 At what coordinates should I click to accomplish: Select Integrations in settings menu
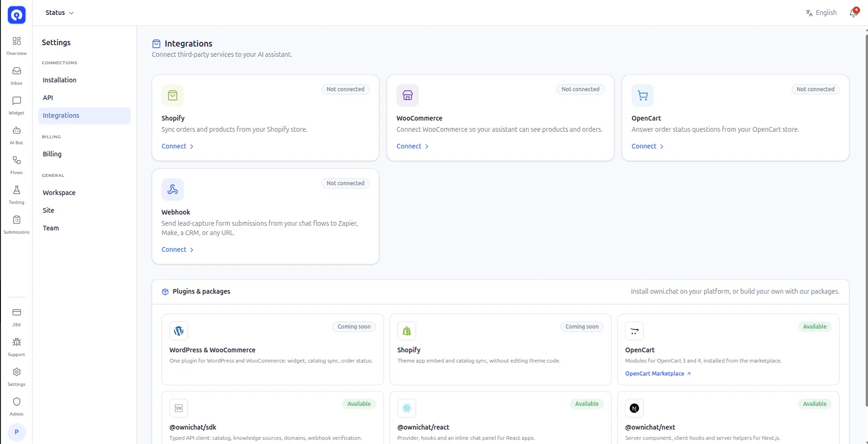point(84,115)
